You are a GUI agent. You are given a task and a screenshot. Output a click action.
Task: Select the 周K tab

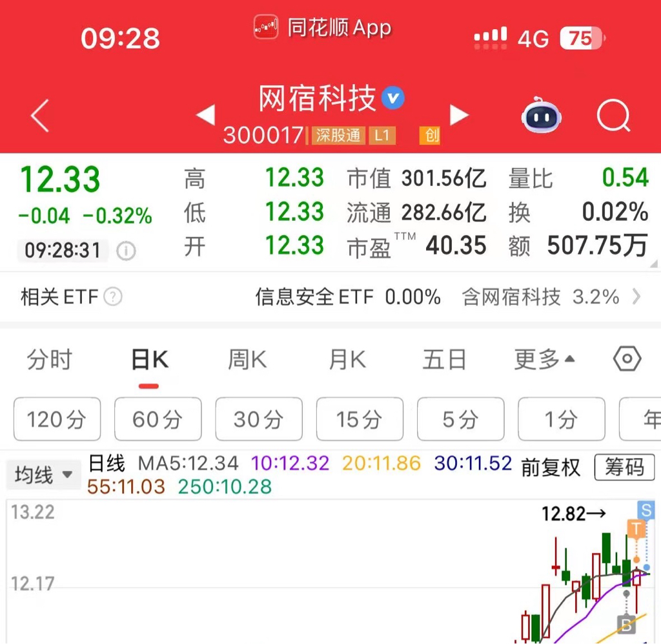pos(247,359)
